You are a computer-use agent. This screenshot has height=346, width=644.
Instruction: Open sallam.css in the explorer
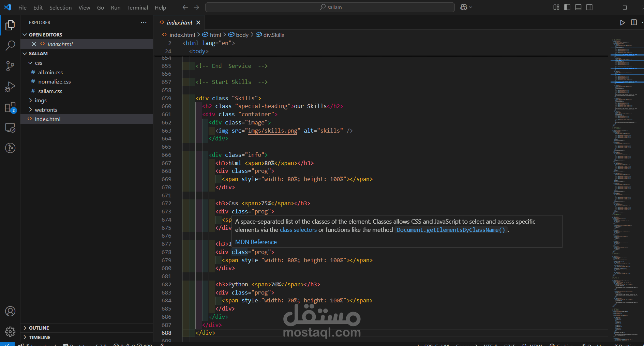click(50, 91)
